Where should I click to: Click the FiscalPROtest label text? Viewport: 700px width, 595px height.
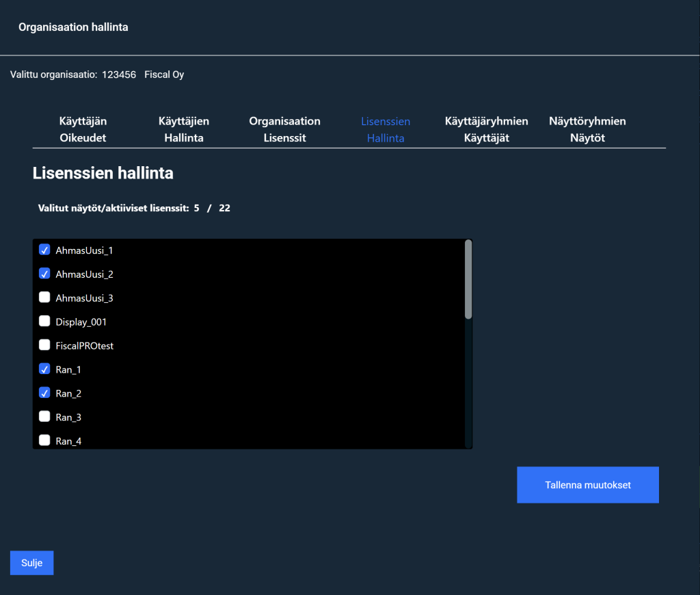[85, 346]
